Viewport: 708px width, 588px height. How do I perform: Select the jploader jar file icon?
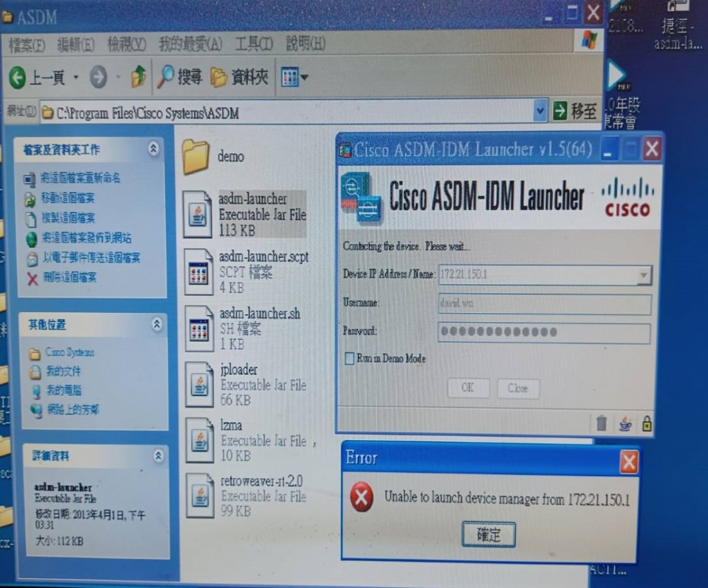tap(199, 384)
